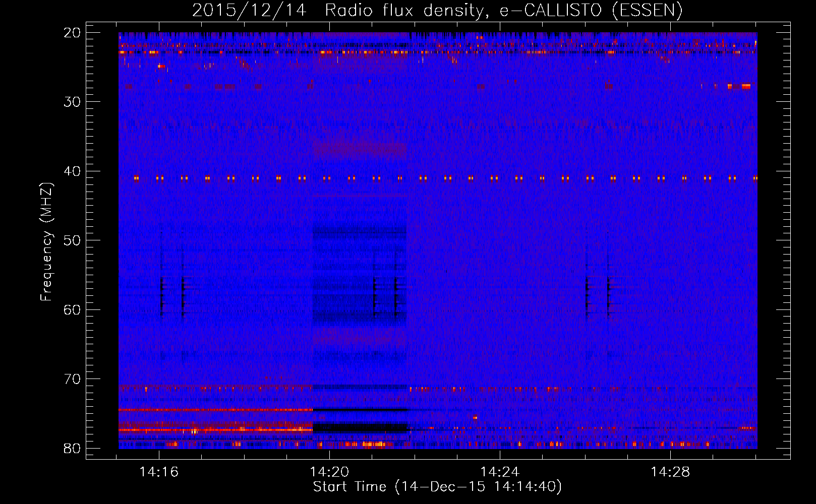Click the "Start Time (14-Dec-15 14:14:40)" axis label
The width and height of the screenshot is (816, 504).
pyautogui.click(x=437, y=487)
